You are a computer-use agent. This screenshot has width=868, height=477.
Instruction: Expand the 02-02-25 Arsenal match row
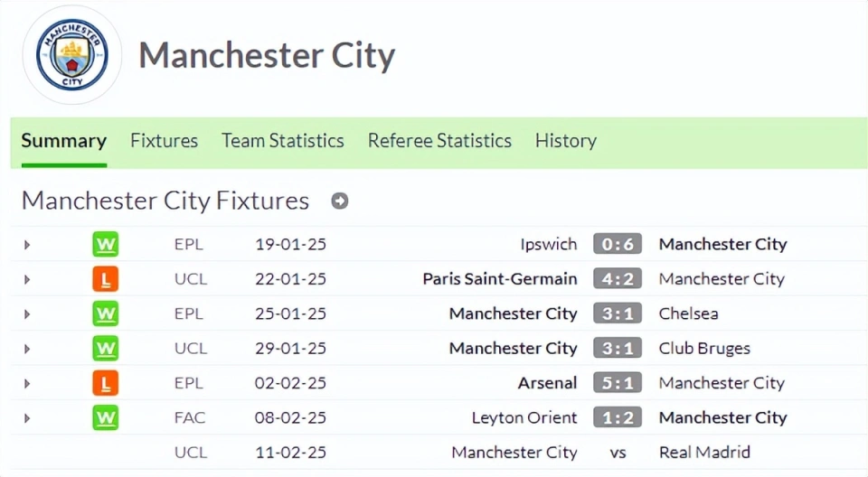coord(26,383)
